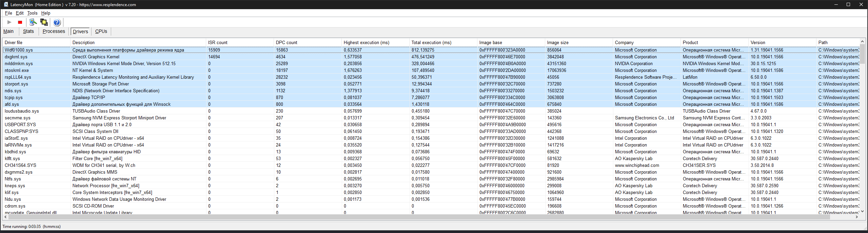
Task: Click the Time running status bar text
Action: tap(32, 227)
